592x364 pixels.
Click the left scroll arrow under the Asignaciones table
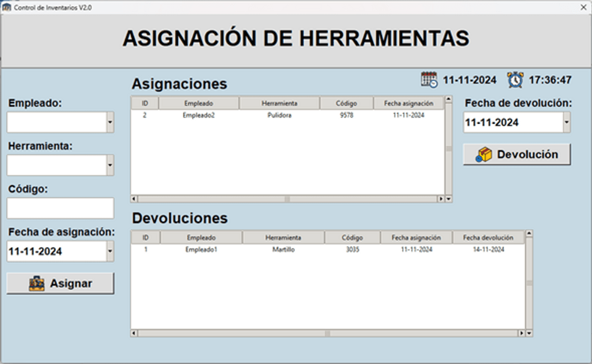(134, 198)
